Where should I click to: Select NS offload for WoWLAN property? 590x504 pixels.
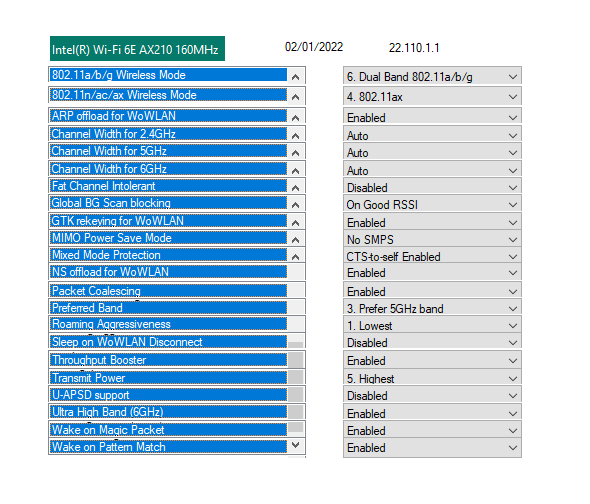[x=168, y=272]
